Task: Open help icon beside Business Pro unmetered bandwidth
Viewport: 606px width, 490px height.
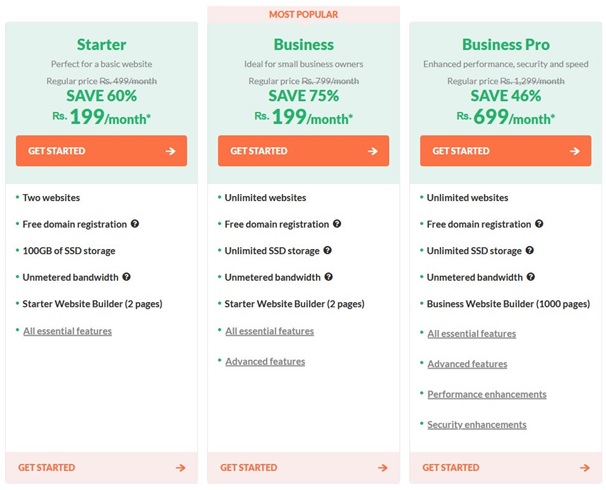Action: click(531, 277)
